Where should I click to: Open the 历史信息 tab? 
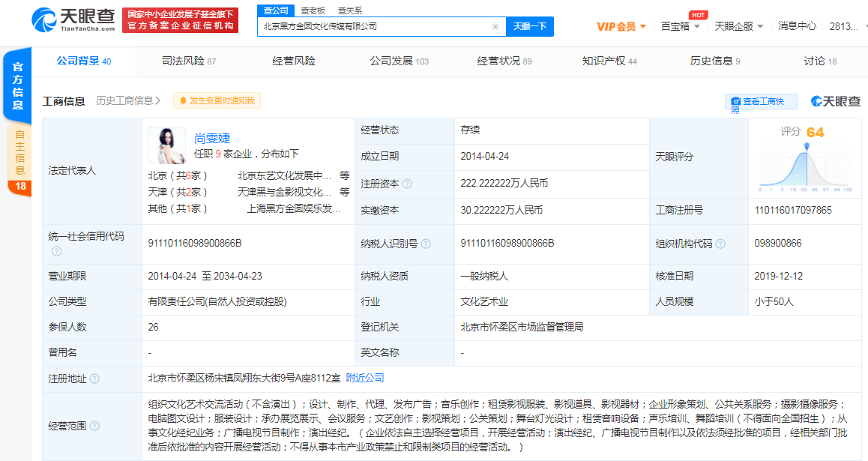click(x=714, y=61)
